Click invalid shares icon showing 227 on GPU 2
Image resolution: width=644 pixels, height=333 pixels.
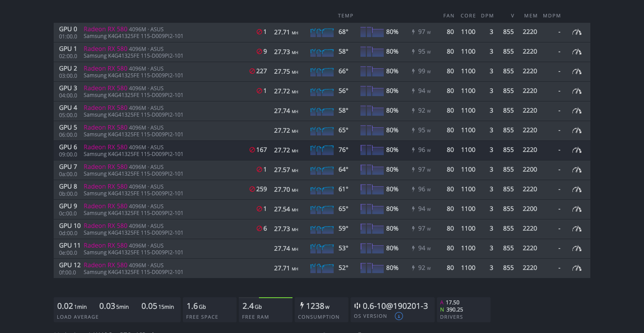point(252,71)
